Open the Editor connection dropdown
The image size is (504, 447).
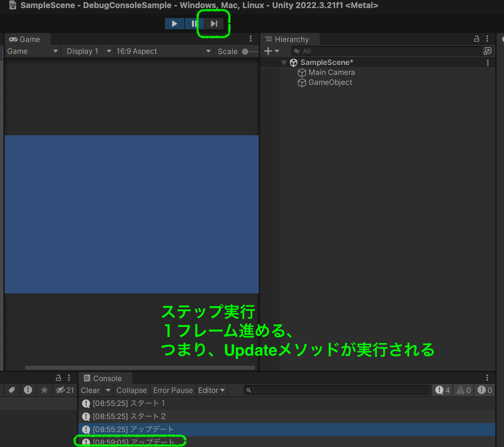212,390
